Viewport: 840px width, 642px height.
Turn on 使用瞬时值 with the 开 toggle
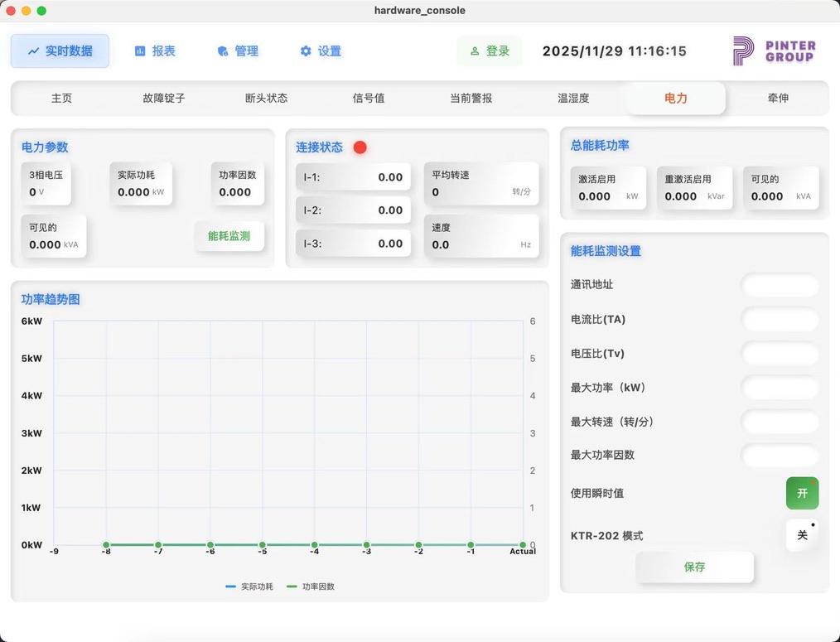pos(801,493)
